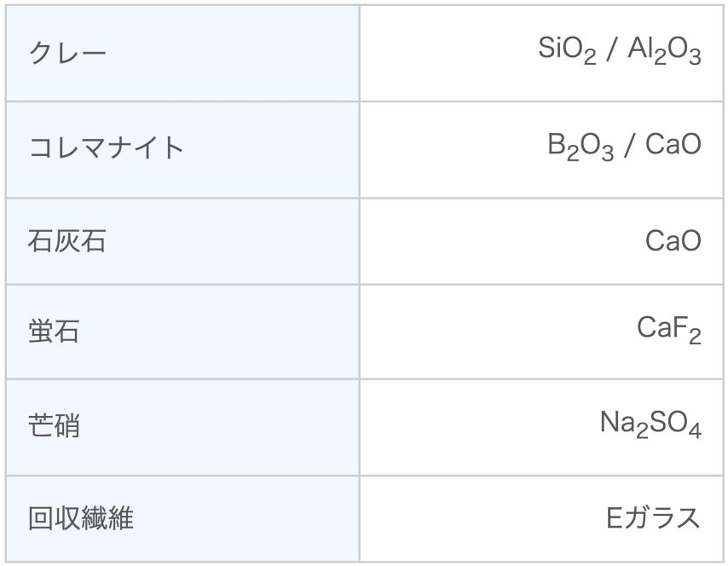The image size is (728, 566).
Task: Select the CaF2 formula cell
Action: (x=541, y=332)
